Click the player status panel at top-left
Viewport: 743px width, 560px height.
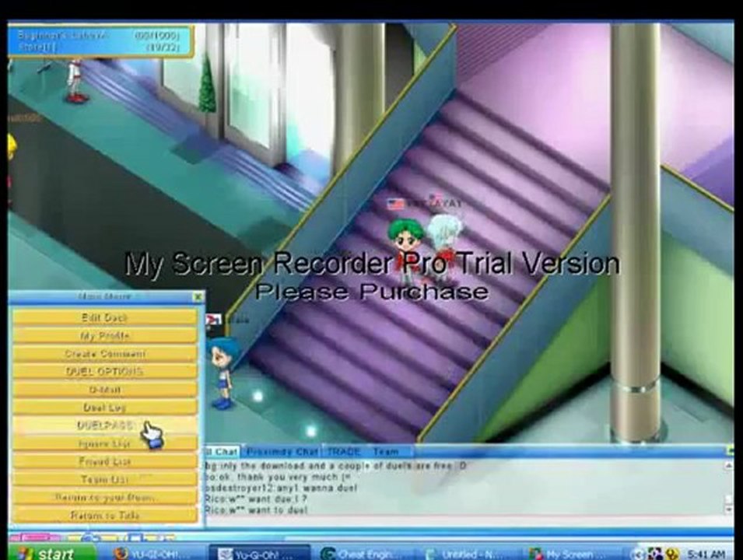tap(100, 41)
